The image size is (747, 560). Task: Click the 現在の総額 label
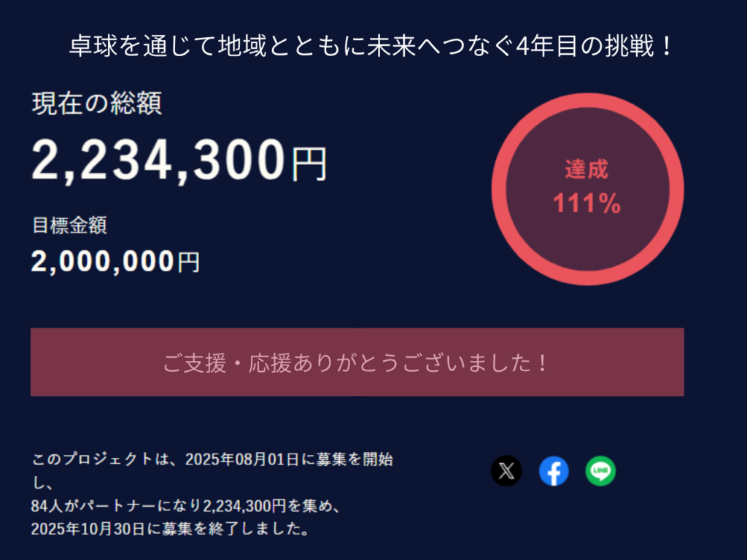click(96, 104)
